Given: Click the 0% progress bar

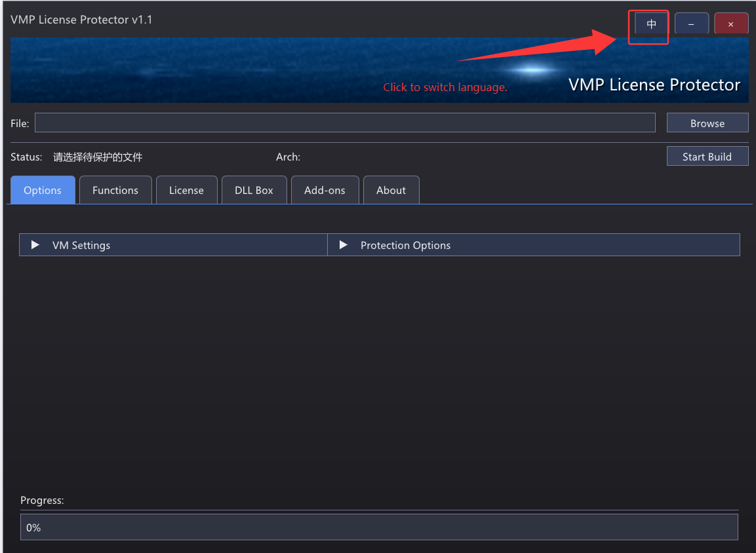Looking at the screenshot, I should (379, 527).
